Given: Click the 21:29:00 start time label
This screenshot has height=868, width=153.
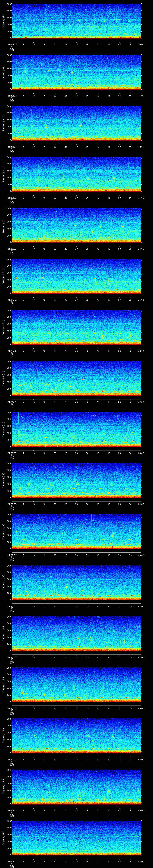Looking at the screenshot, I should (12, 44).
